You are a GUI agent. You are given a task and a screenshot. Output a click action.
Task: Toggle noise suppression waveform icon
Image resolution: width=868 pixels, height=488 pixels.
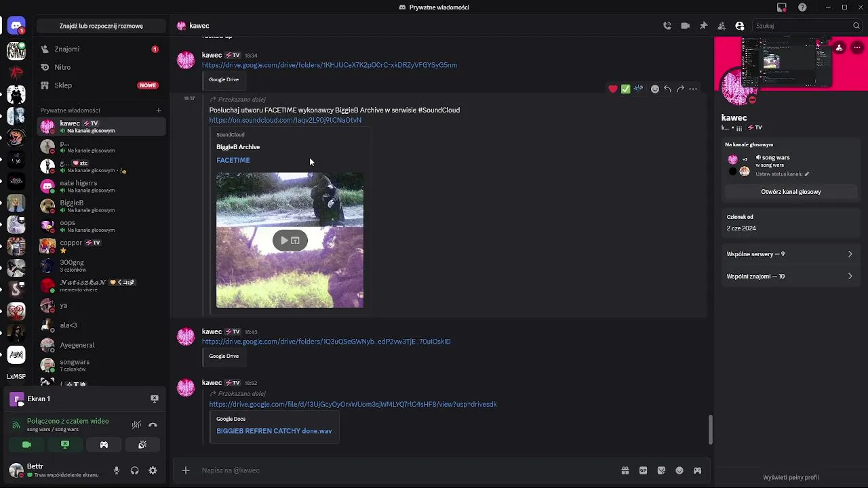[136, 425]
